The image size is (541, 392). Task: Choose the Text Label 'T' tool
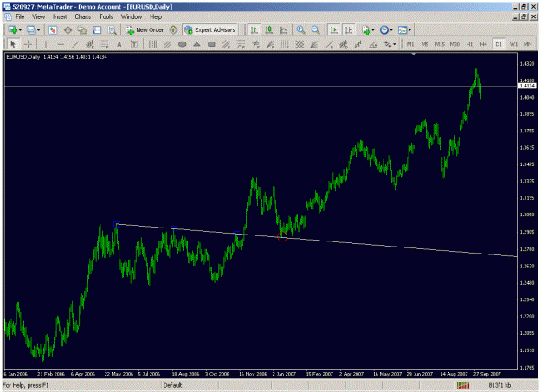tap(134, 44)
